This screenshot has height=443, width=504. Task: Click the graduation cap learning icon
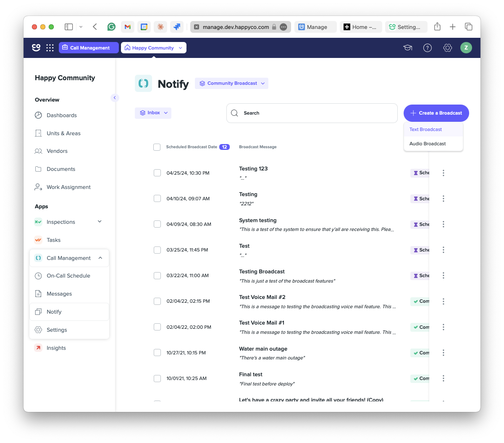(x=407, y=48)
